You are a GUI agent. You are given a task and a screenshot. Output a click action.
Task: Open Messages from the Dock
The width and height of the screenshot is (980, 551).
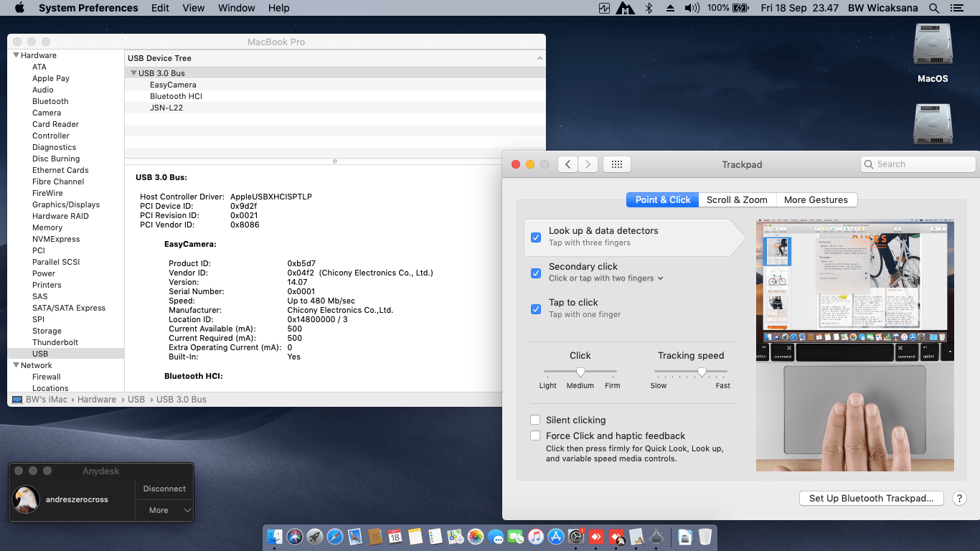pos(496,537)
